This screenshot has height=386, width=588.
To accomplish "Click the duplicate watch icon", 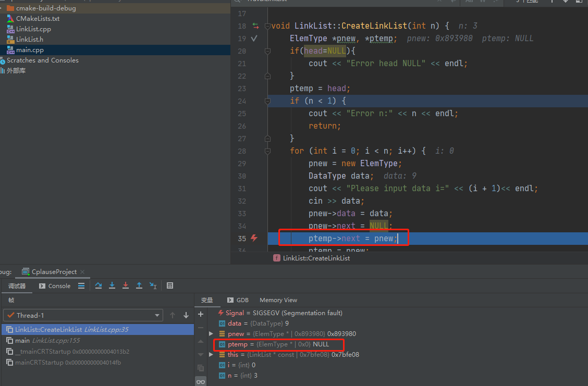I will click(201, 368).
